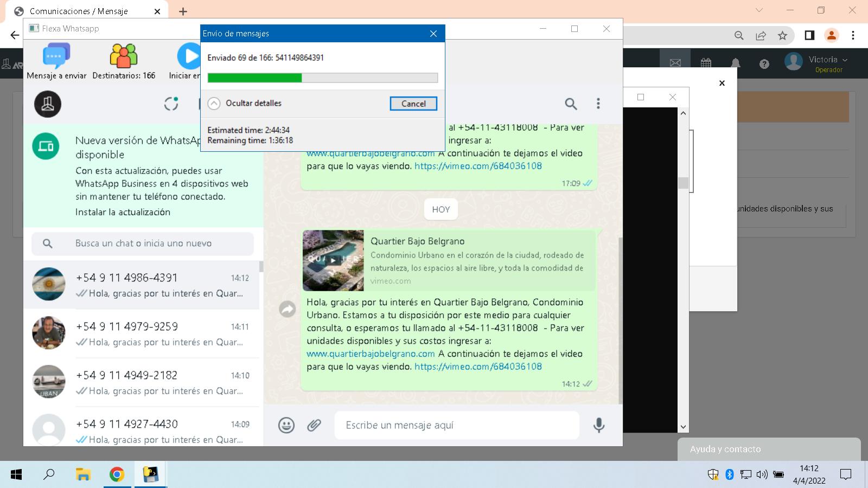Screen dimensions: 868x488
Task: Click the Iniciar envío play icon
Action: tap(189, 56)
